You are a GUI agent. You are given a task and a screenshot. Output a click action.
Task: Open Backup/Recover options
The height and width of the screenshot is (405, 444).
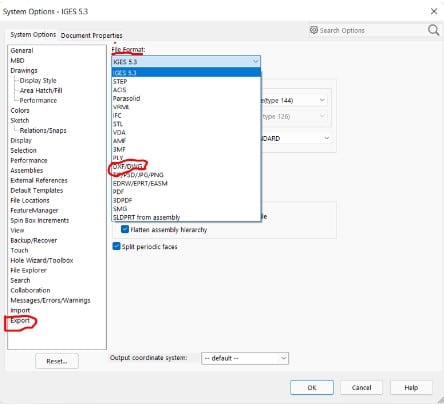[34, 241]
